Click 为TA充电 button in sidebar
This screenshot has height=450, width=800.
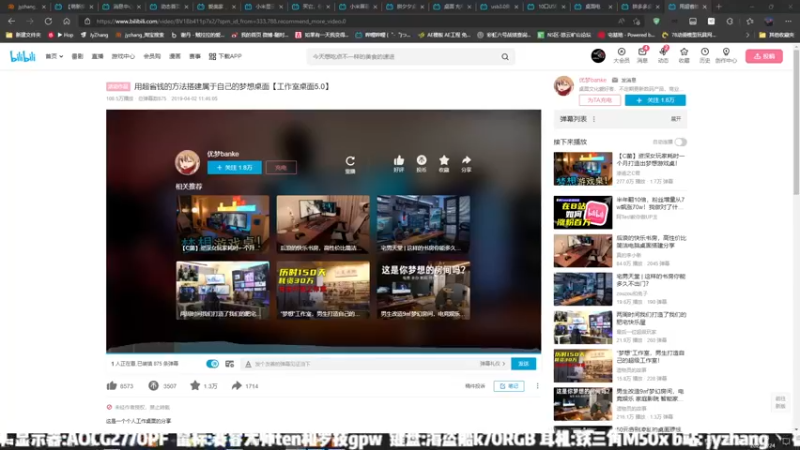click(599, 100)
